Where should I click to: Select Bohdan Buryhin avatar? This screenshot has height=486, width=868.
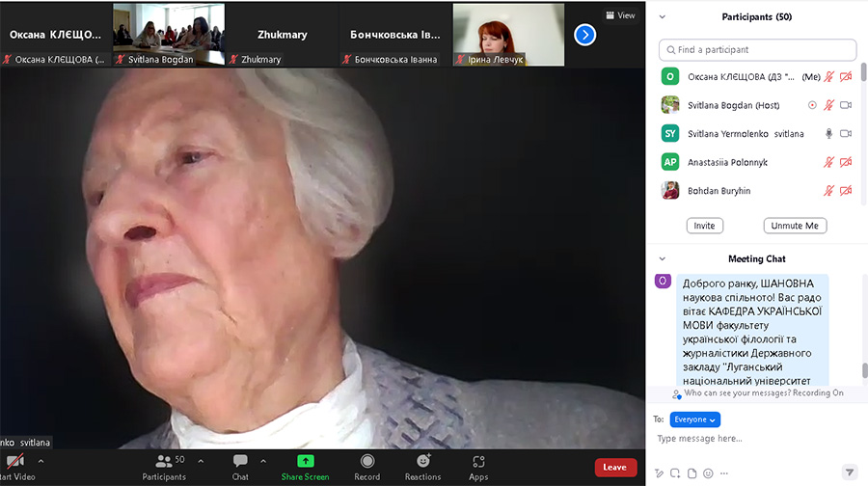tap(670, 190)
